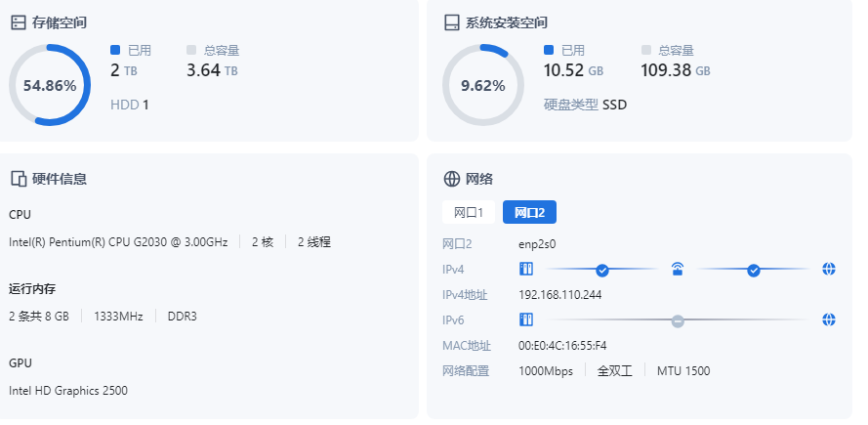Screen dimensions: 868x425
Task: Click the 存储空间 section title
Action: pos(60,21)
